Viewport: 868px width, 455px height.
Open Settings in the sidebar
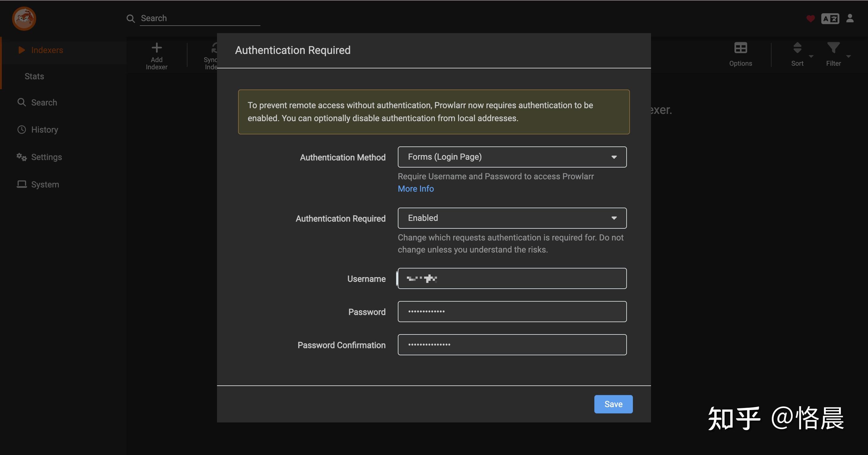pos(46,157)
